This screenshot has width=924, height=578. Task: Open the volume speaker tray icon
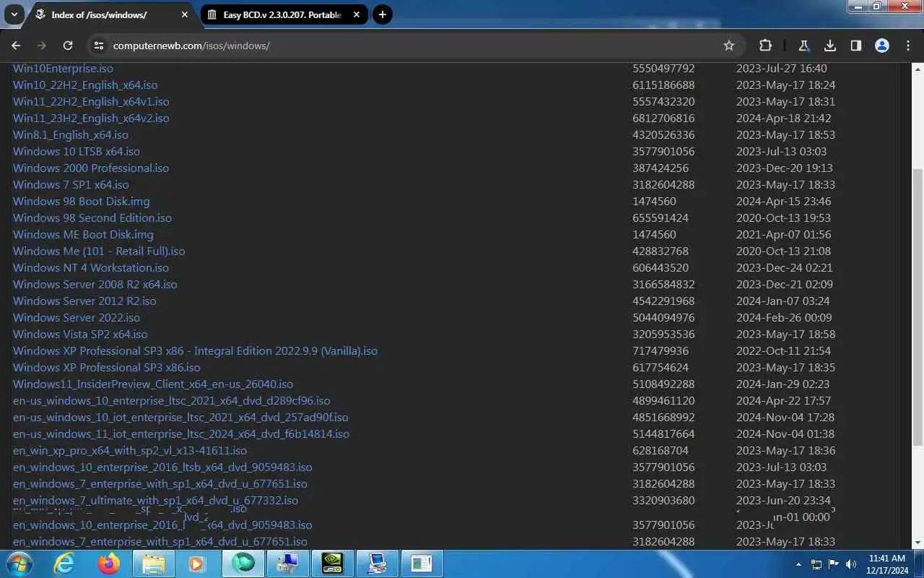851,564
